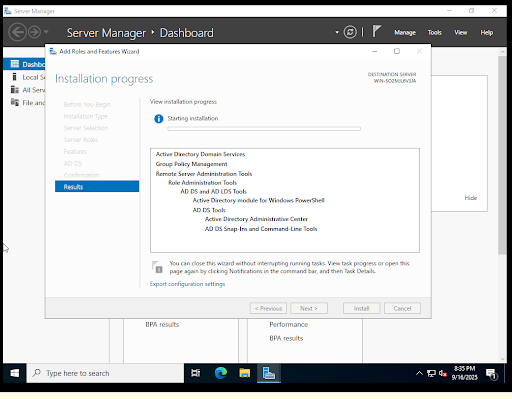Open the Action Center notification icon
The image size is (512, 399).
point(492,374)
